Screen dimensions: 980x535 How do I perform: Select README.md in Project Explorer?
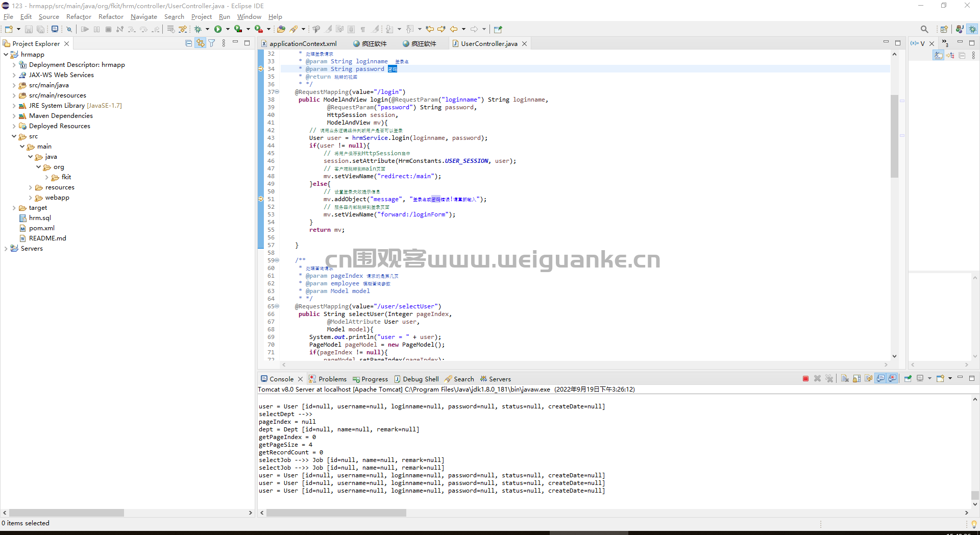coord(47,238)
